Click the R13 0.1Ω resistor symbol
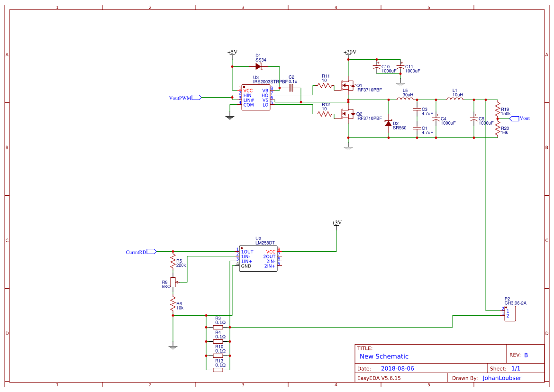This screenshot has width=554, height=392. (218, 370)
